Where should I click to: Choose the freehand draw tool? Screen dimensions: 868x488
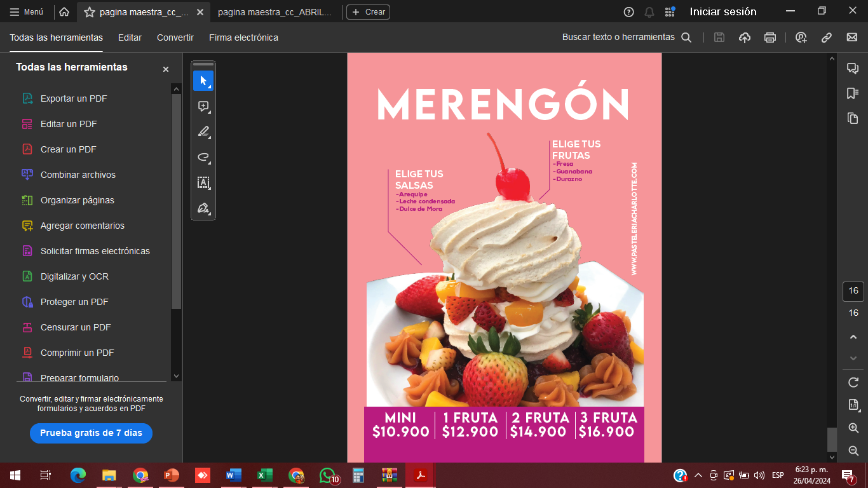click(203, 157)
